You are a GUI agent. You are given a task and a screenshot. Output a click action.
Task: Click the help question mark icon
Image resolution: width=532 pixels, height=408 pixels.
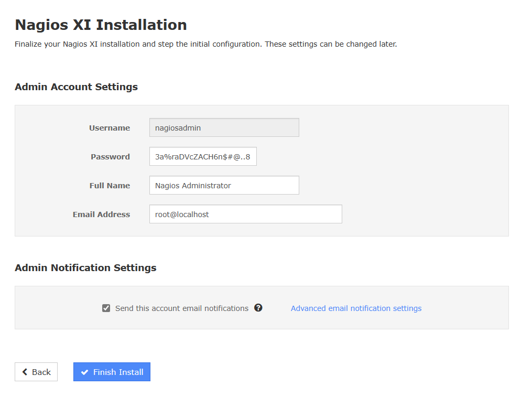coord(258,307)
